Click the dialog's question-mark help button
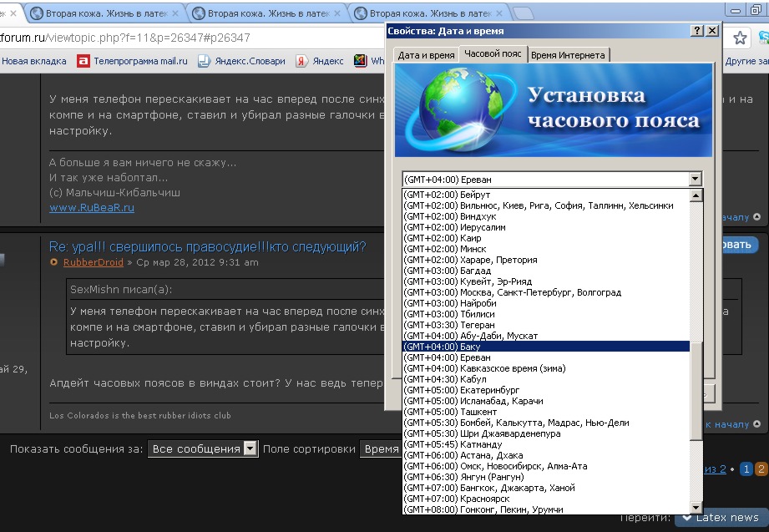769x532 pixels. pos(697,30)
